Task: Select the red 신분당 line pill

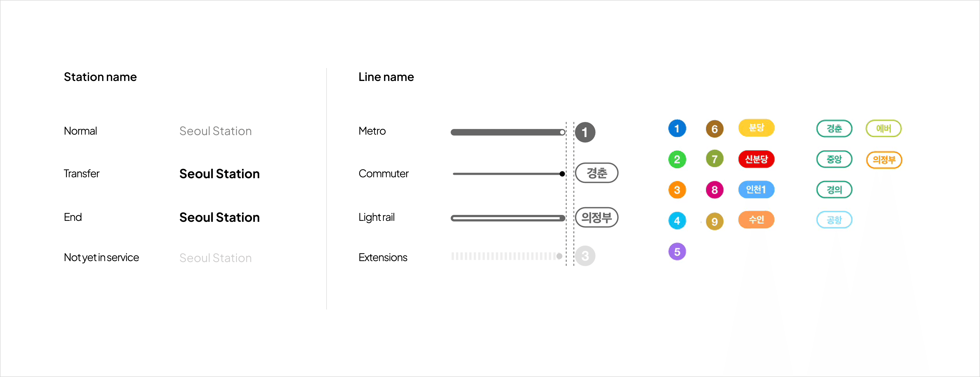Action: pyautogui.click(x=756, y=159)
